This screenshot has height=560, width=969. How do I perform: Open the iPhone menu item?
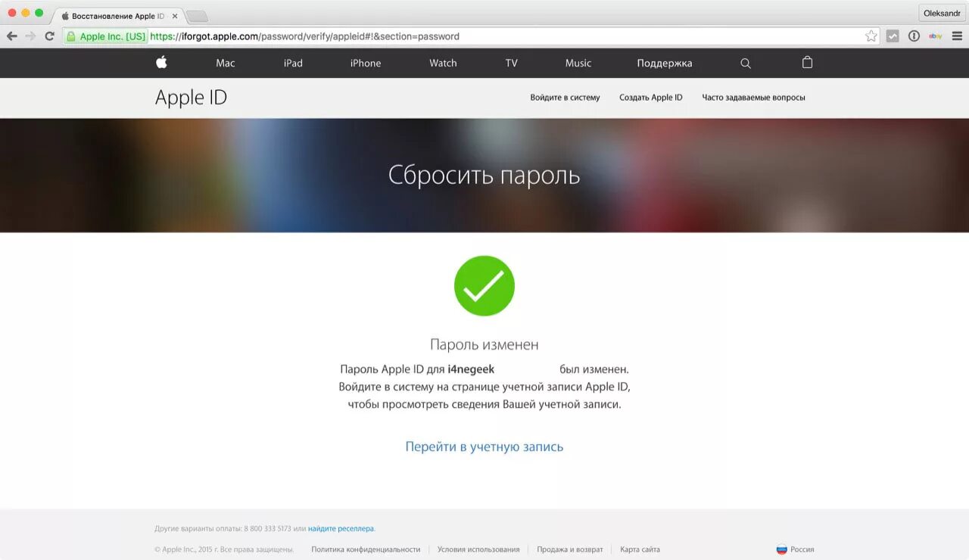(366, 64)
